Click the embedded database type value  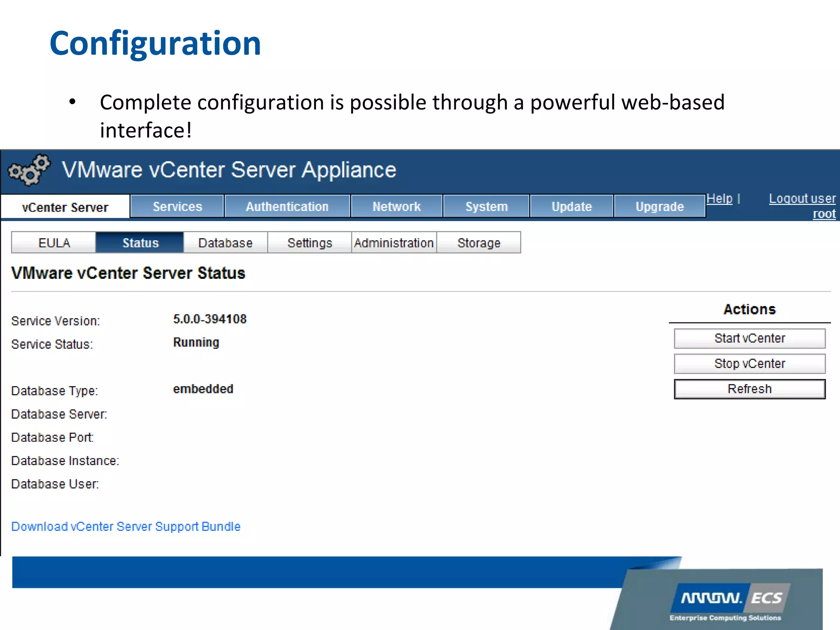pos(203,389)
